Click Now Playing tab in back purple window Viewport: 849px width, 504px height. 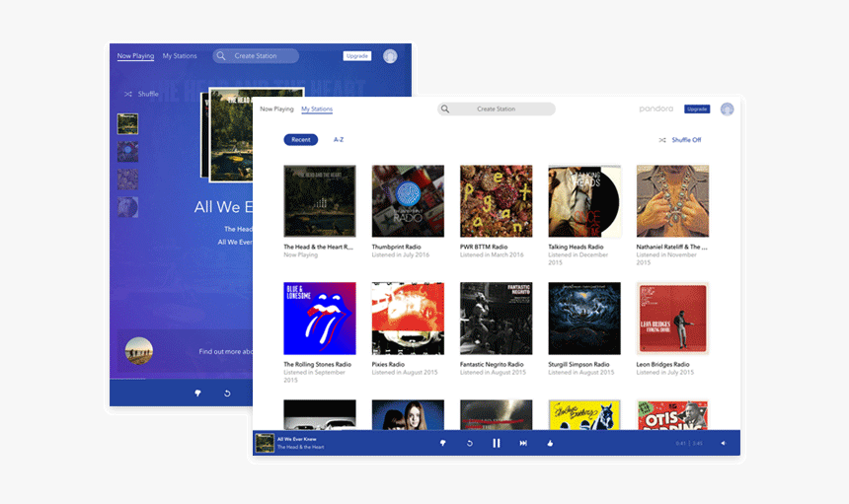(135, 55)
